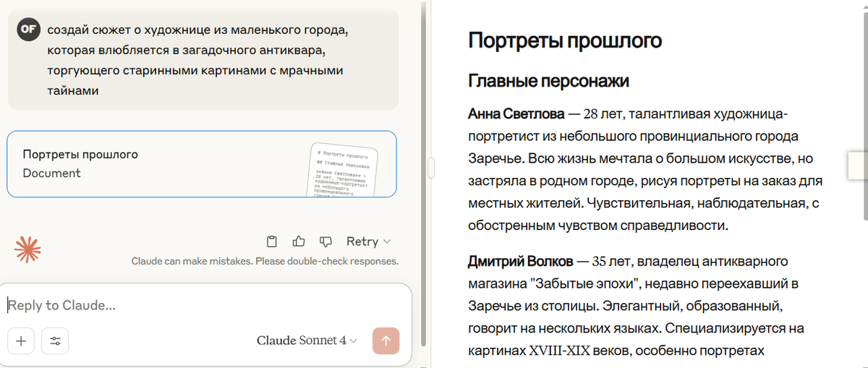Image resolution: width=868 pixels, height=368 pixels.
Task: Copy the response with the clipboard icon
Action: (272, 241)
